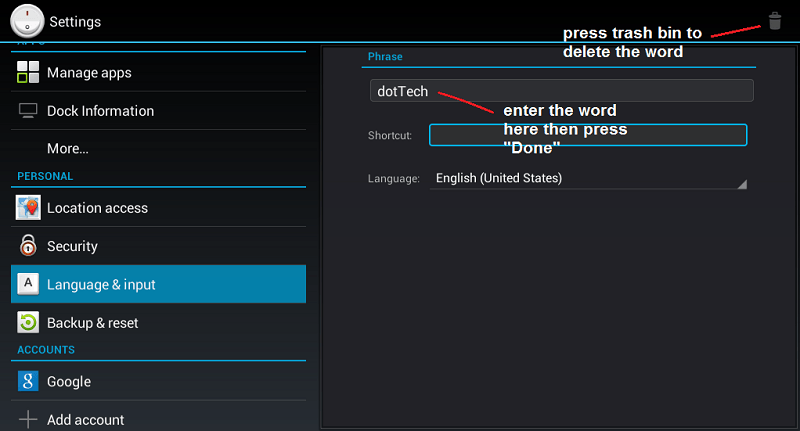Open Backup & reset settings
800x431 pixels.
[x=159, y=322]
